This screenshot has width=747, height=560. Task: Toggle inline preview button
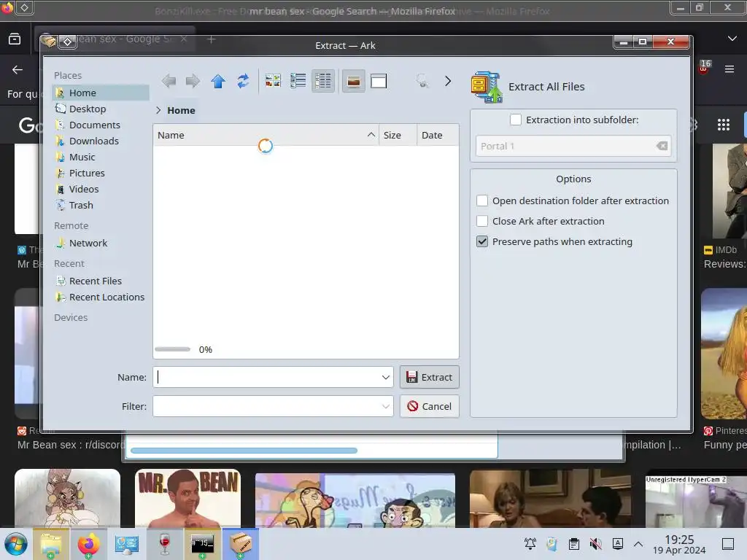click(x=354, y=81)
